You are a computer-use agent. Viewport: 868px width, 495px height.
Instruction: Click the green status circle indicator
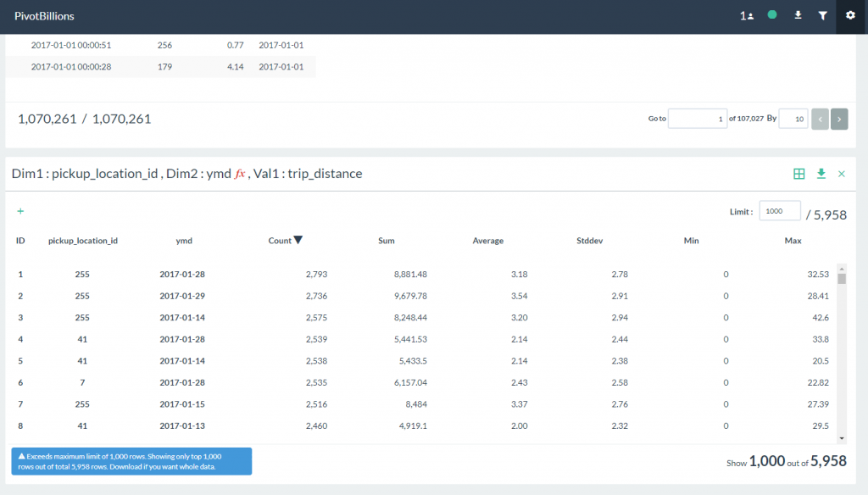pos(772,15)
